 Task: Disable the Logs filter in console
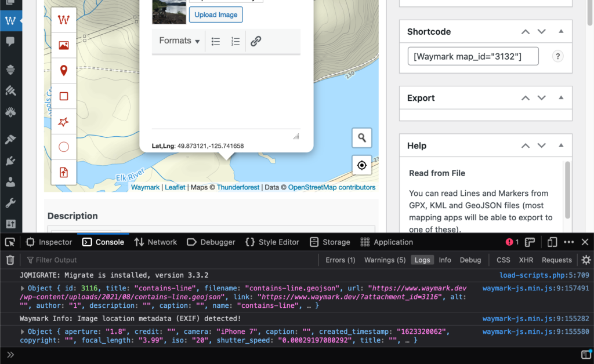coord(422,260)
